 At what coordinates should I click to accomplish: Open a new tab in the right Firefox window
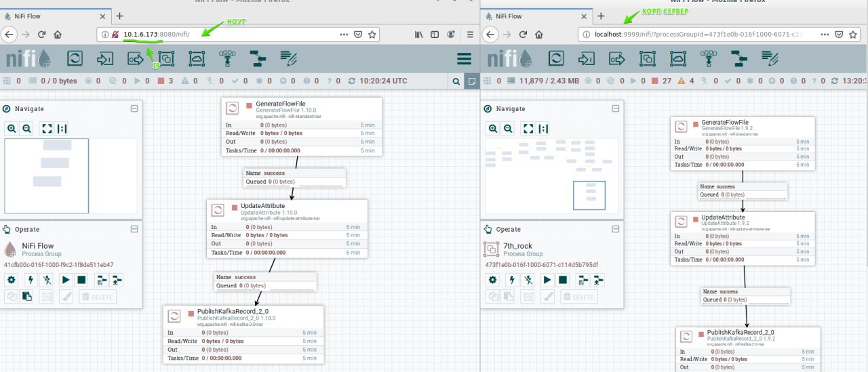tap(601, 16)
